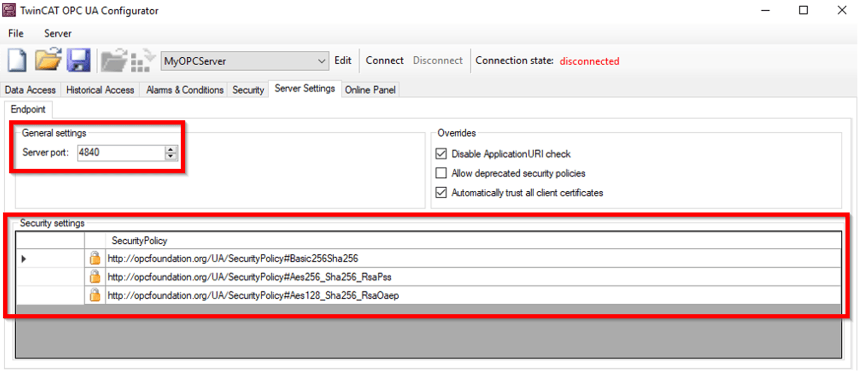Screen dimensions: 868x379
Task: Decrease Server port with down arrow
Action: click(x=171, y=156)
